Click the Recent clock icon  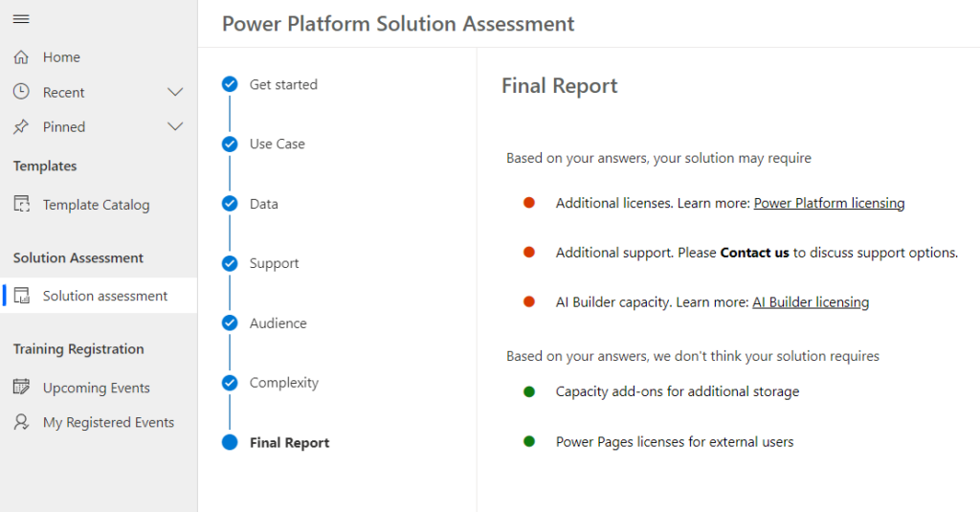coord(21,92)
